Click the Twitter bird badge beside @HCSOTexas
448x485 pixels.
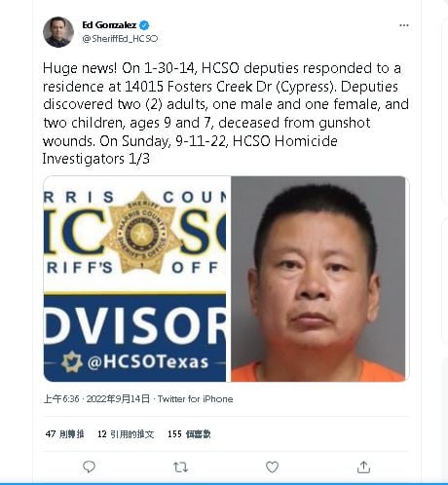[x=72, y=361]
